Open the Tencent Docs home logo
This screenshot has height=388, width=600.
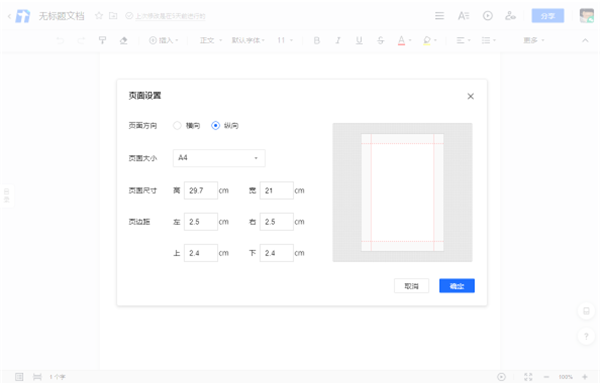click(23, 16)
